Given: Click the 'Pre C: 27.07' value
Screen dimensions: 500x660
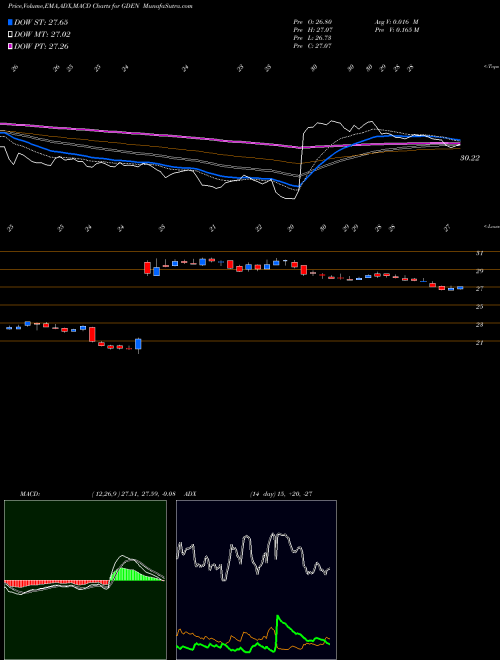Looking at the screenshot, I should point(313,46).
